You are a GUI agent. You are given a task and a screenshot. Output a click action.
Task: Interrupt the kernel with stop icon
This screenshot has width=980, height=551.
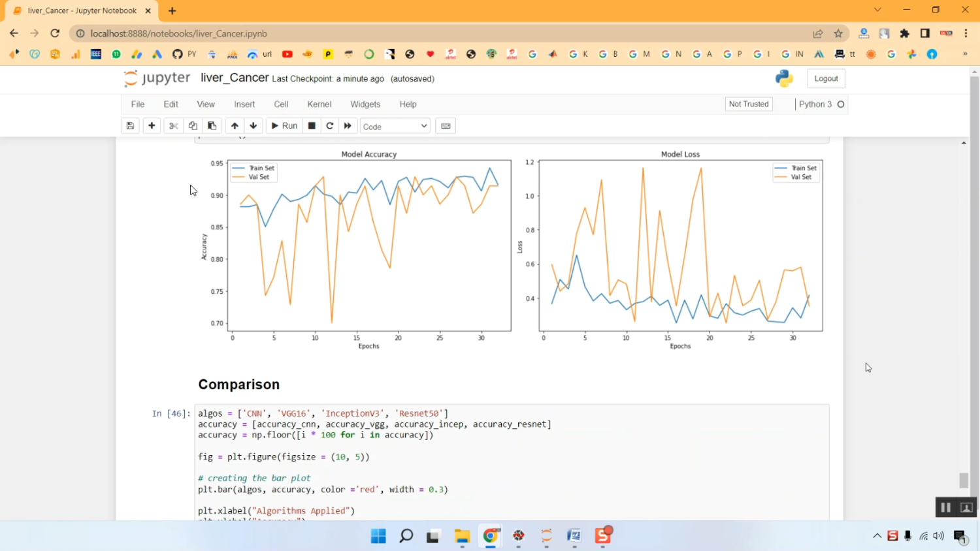click(x=312, y=126)
